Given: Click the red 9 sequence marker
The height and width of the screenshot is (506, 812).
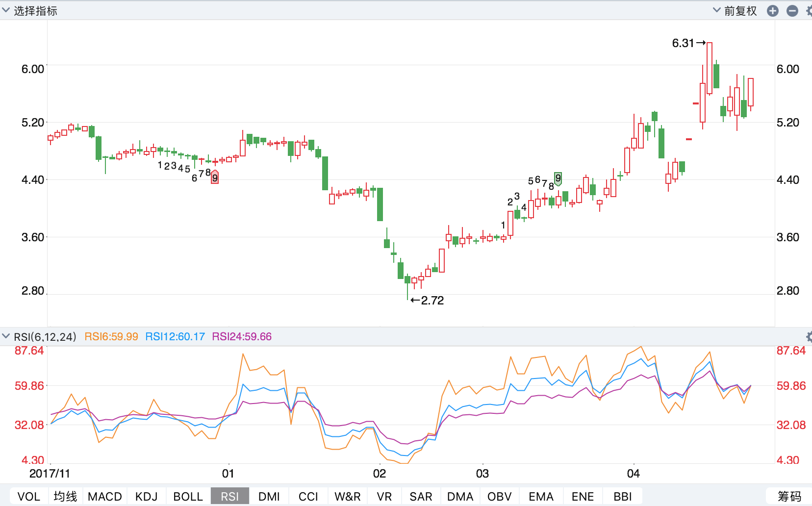Looking at the screenshot, I should tap(215, 177).
